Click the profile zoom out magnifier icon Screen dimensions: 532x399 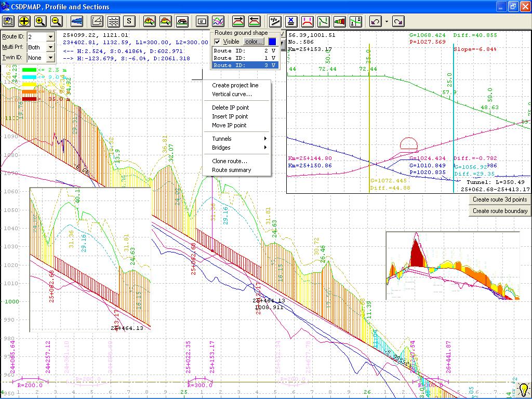[x=166, y=21]
